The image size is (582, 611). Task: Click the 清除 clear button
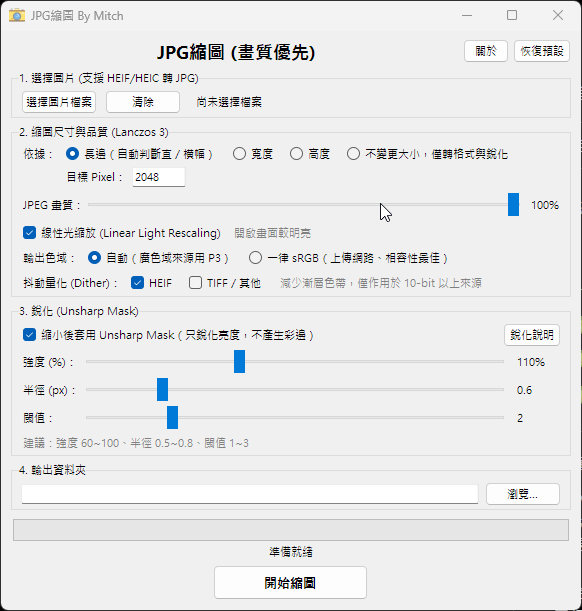click(x=143, y=102)
